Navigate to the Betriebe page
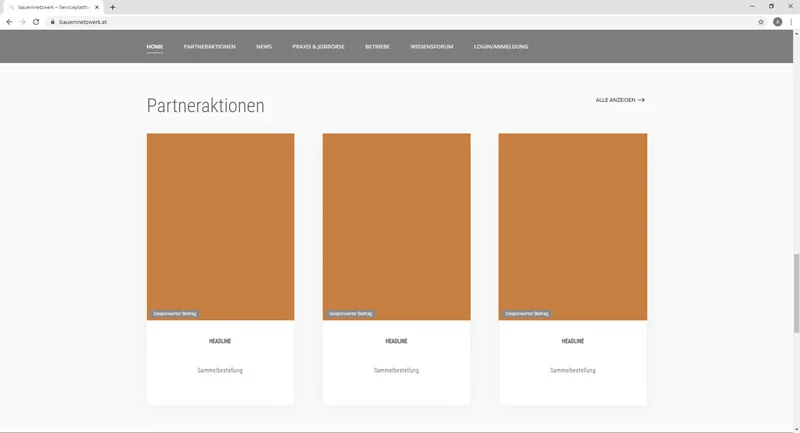Screen dimensions: 800x433 377,46
